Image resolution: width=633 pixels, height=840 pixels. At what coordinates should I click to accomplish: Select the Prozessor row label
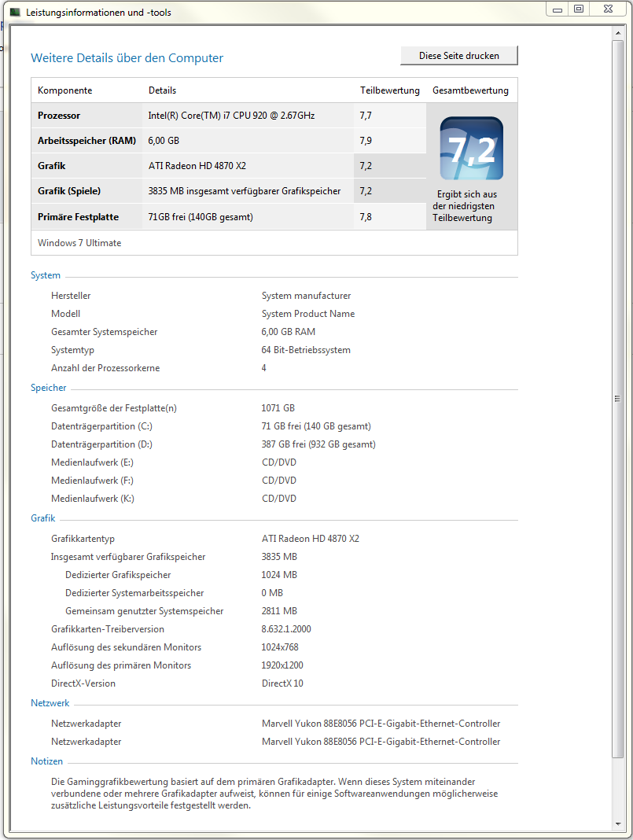pyautogui.click(x=59, y=116)
